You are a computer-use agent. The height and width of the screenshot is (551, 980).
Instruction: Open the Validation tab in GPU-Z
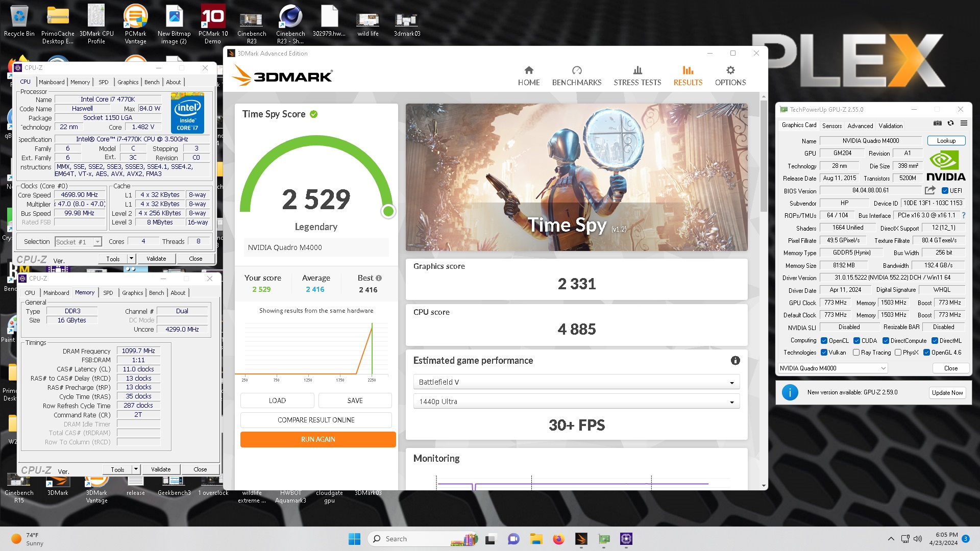(x=890, y=126)
